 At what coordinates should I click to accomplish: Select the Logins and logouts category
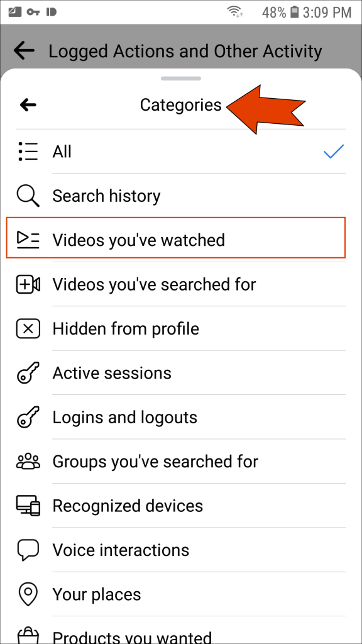point(124,417)
